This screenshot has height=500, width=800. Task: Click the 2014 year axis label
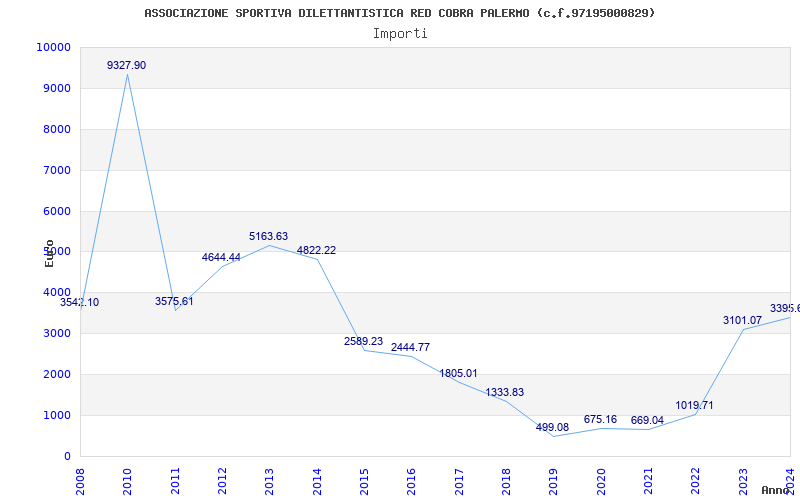pos(317,482)
